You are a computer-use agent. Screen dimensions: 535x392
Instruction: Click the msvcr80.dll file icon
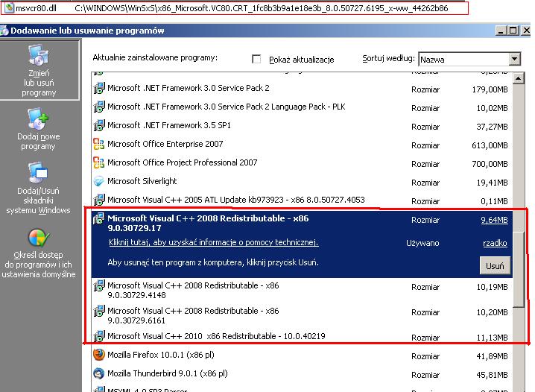(x=9, y=7)
